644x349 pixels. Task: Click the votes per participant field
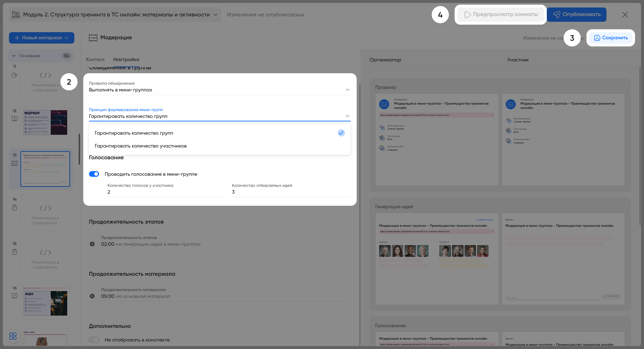(167, 192)
